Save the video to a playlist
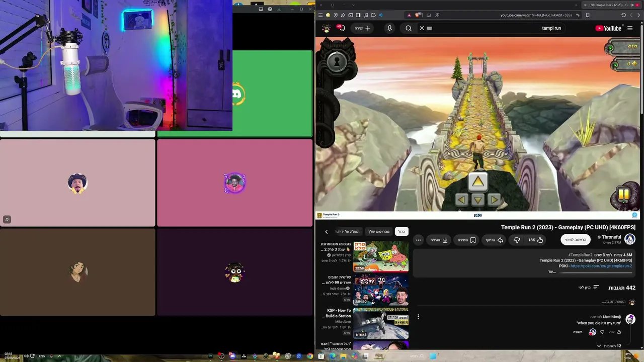This screenshot has height=362, width=644. pyautogui.click(x=466, y=240)
